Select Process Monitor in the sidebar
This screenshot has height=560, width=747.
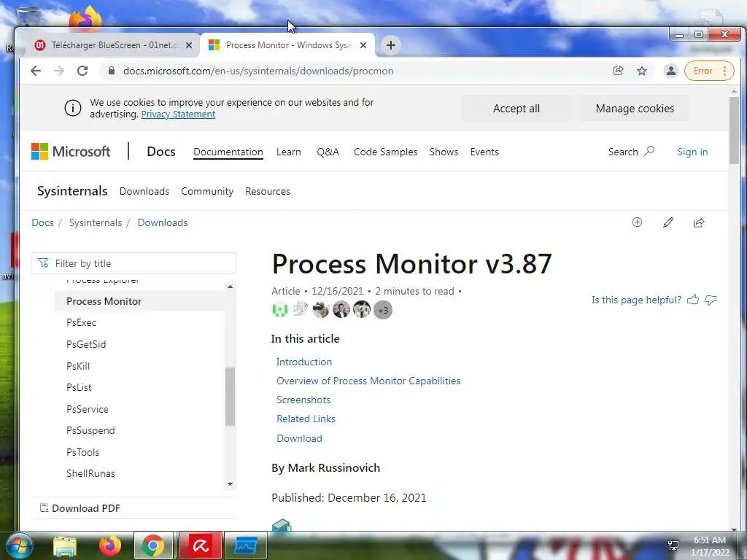139,301
